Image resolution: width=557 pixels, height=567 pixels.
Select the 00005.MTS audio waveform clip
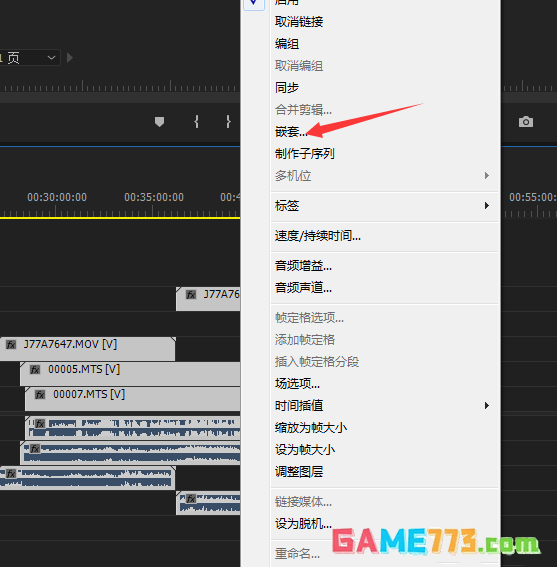(x=130, y=453)
